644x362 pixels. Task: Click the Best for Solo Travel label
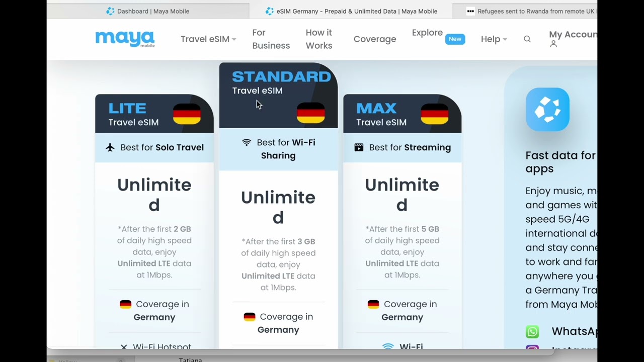point(162,147)
